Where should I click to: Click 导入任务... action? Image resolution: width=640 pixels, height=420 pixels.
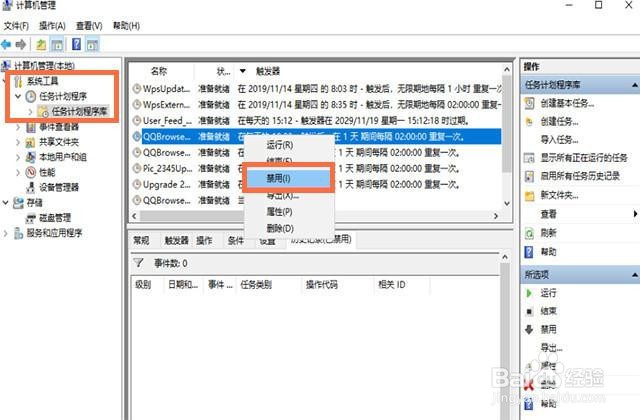[559, 140]
